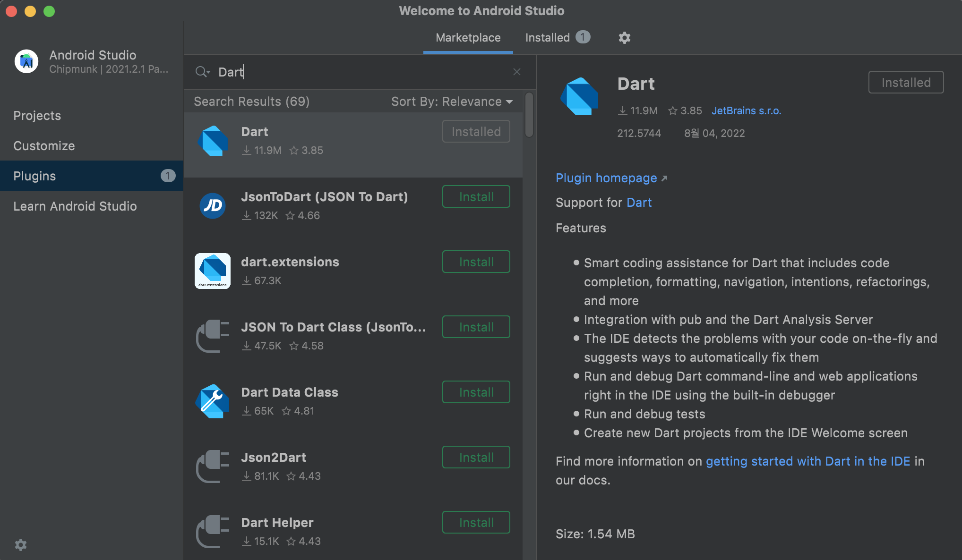Click the Android Studio logo icon

[x=26, y=61]
